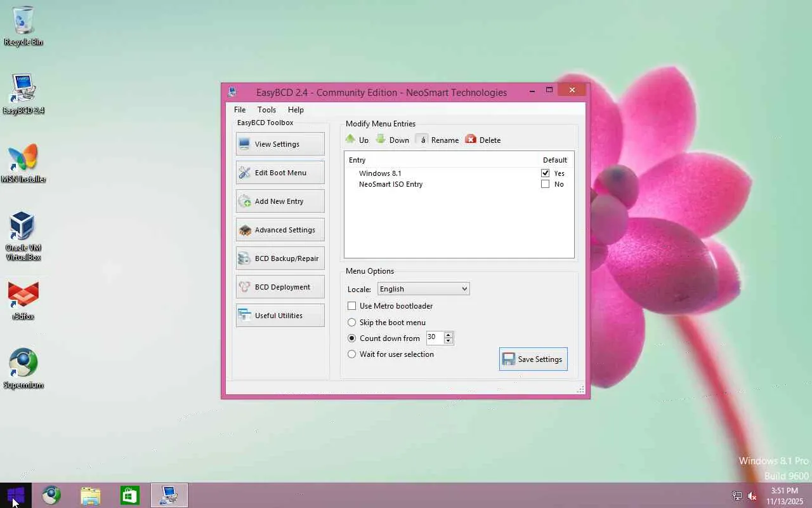Image resolution: width=812 pixels, height=508 pixels.
Task: Rename the selected boot entry
Action: point(437,140)
